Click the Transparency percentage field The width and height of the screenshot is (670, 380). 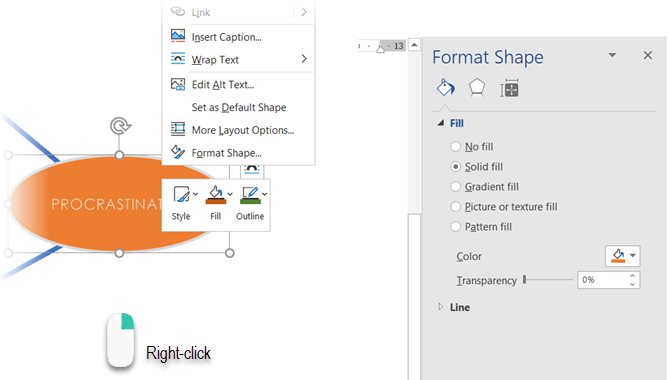click(x=602, y=280)
